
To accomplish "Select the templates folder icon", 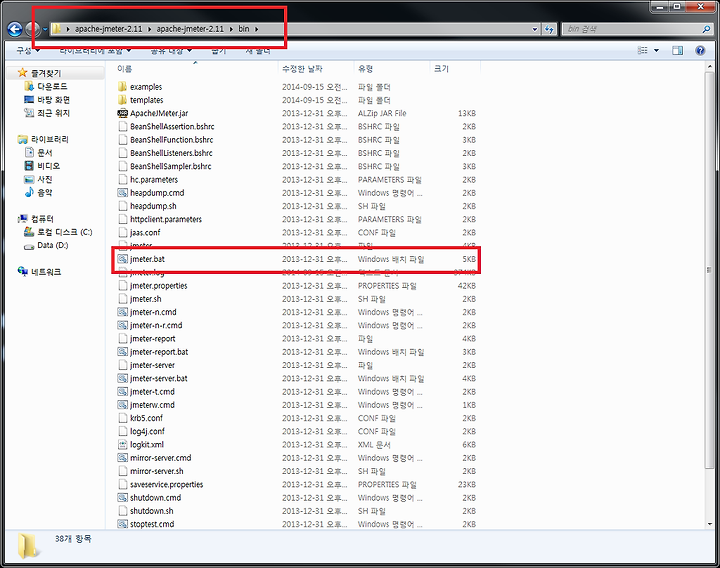I will (x=122, y=100).
